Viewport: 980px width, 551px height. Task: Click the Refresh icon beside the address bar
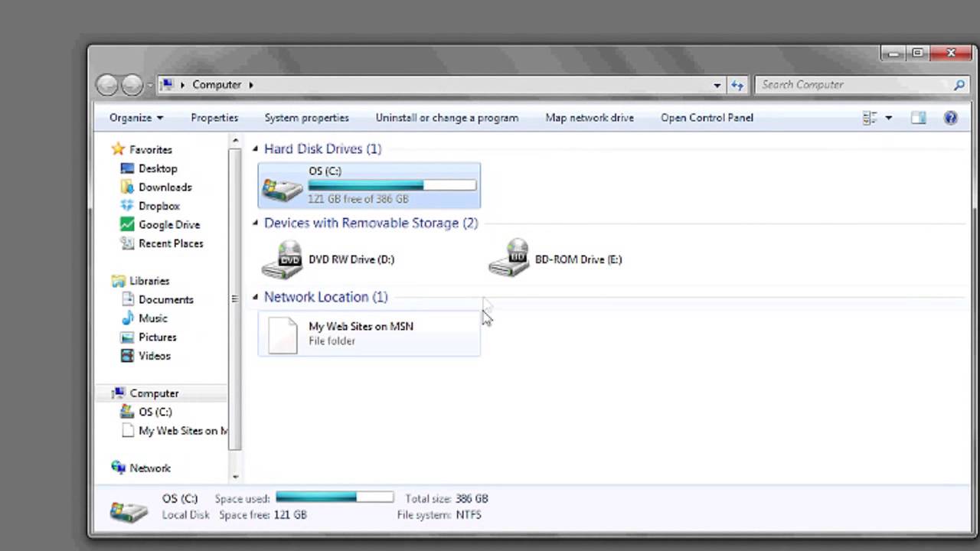(737, 85)
